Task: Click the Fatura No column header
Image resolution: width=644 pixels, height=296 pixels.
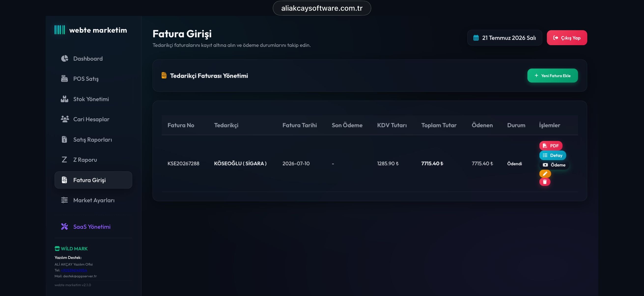Action: click(x=181, y=125)
